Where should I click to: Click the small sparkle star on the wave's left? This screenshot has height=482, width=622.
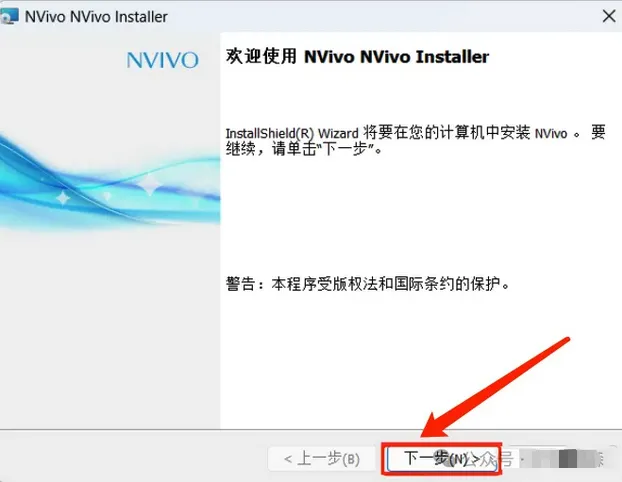pyautogui.click(x=63, y=198)
